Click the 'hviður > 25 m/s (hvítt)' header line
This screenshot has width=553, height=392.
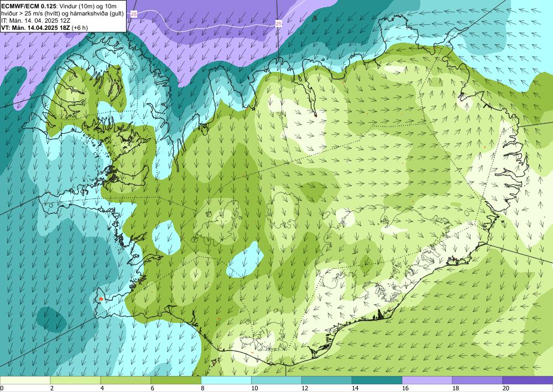click(62, 13)
